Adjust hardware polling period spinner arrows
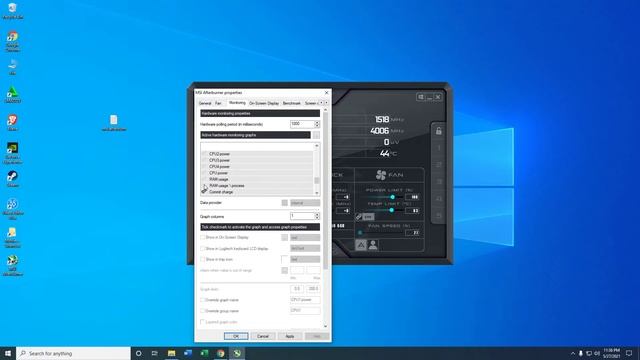This screenshot has width=640, height=360. tap(317, 124)
